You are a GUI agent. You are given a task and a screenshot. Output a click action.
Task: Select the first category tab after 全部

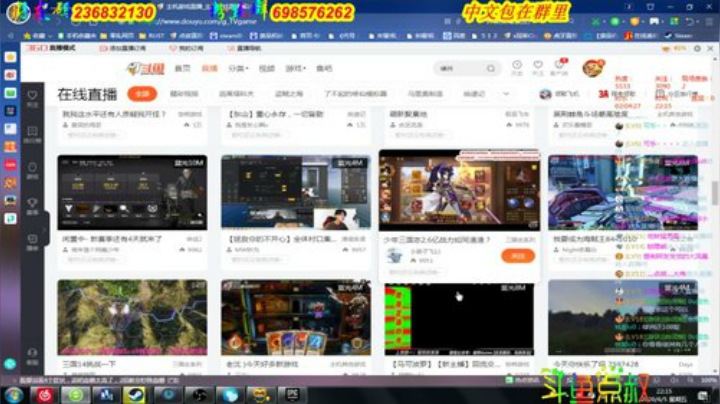184,94
